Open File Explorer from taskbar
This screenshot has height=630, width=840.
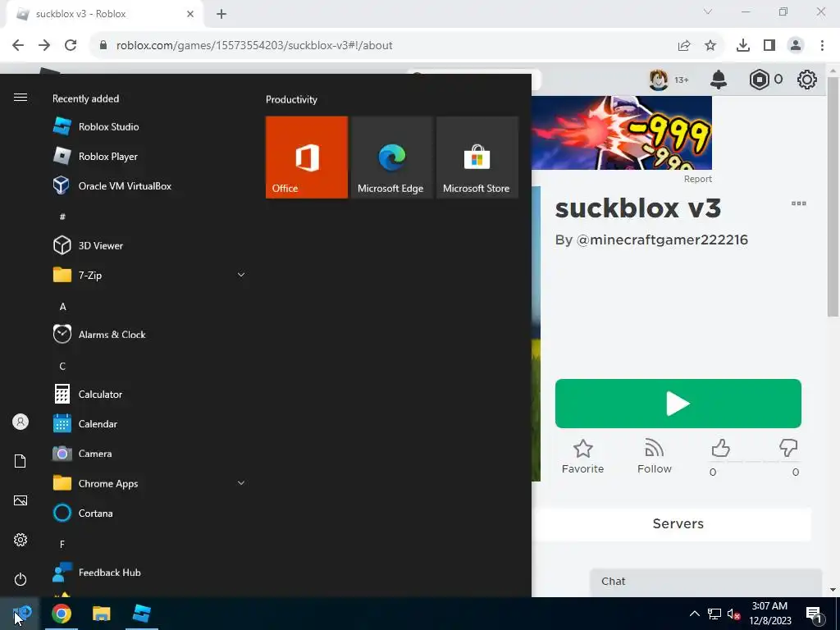pos(101,614)
